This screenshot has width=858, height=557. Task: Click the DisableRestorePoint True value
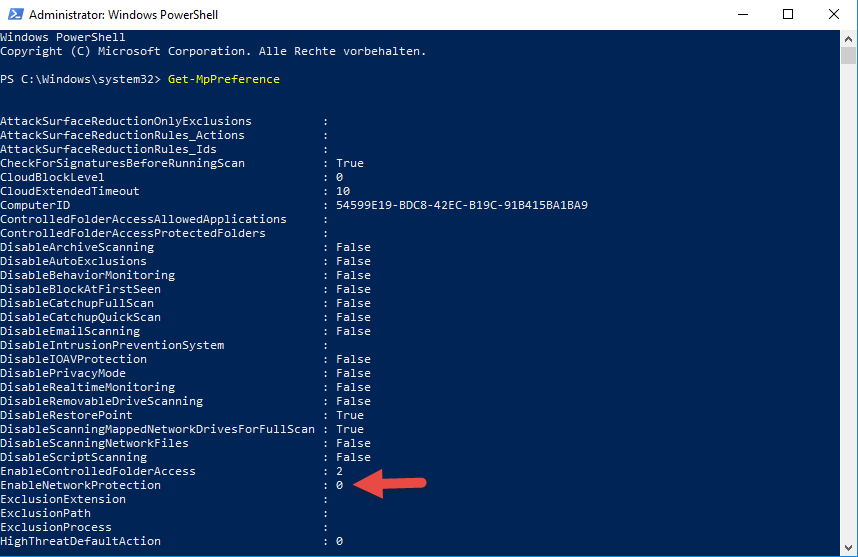pos(350,415)
